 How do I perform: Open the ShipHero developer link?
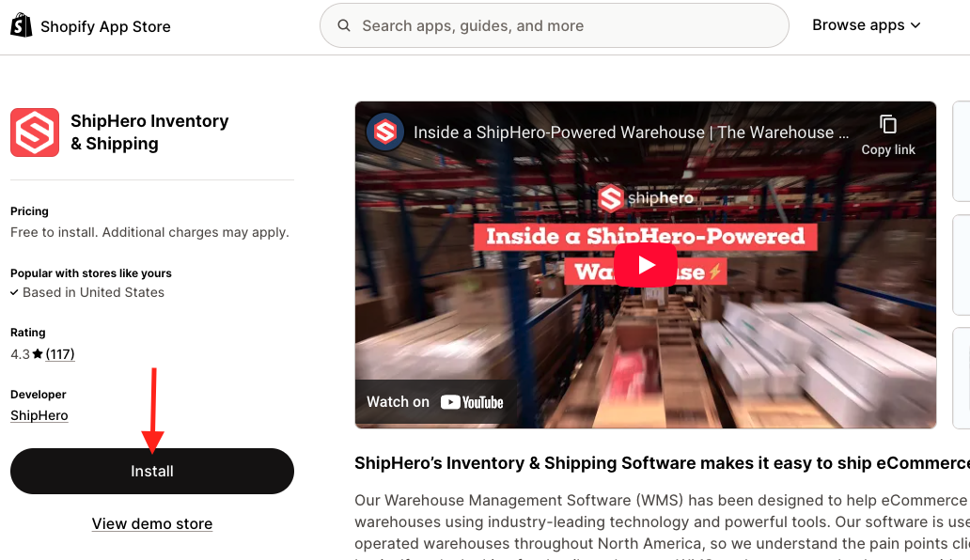(x=39, y=415)
